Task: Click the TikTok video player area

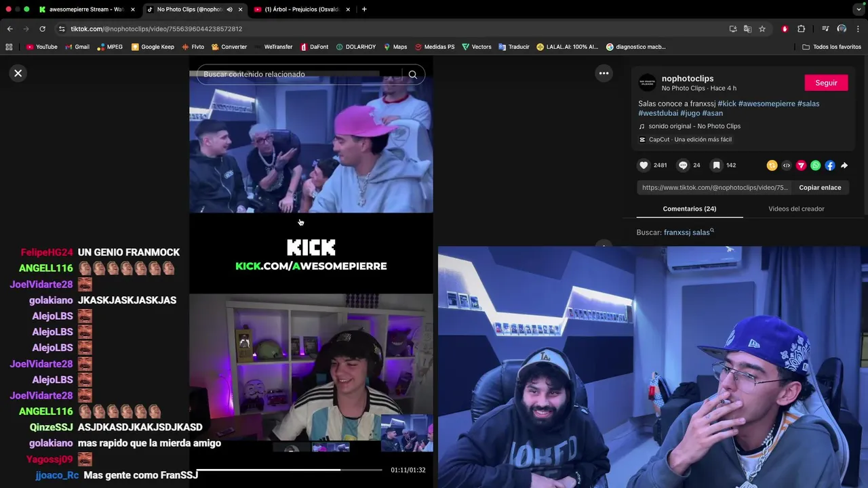Action: pos(311,271)
